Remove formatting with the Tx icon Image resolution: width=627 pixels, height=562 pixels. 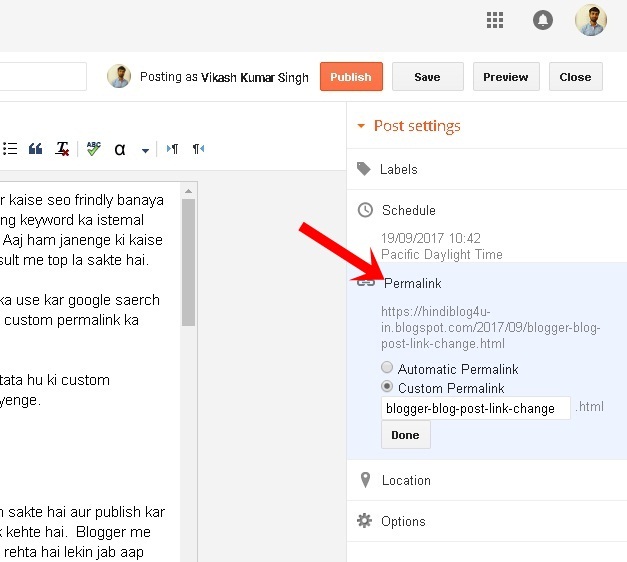62,149
